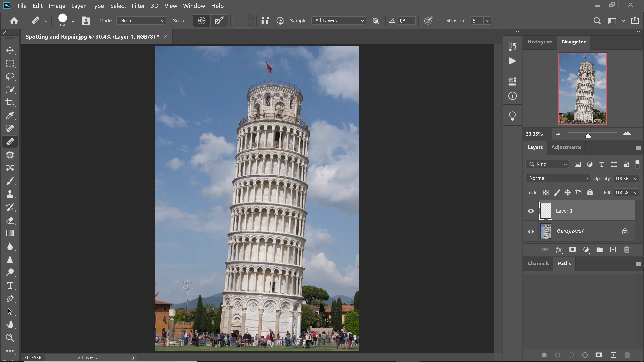Open the healing Mode Normal dropdown
The width and height of the screenshot is (644, 362).
coord(142,21)
